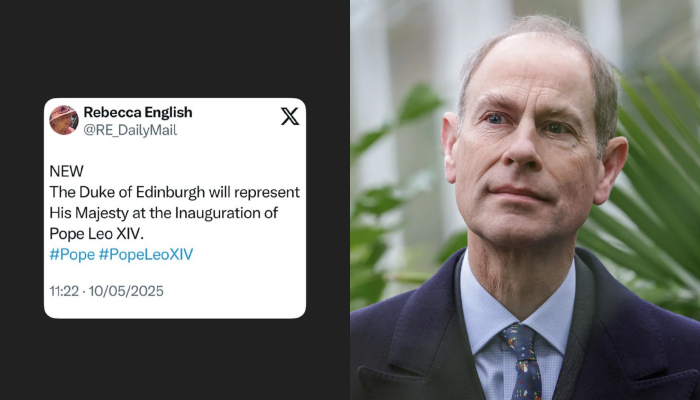The width and height of the screenshot is (700, 400).
Task: Click the dark panel above the tweet card
Action: pos(175,48)
